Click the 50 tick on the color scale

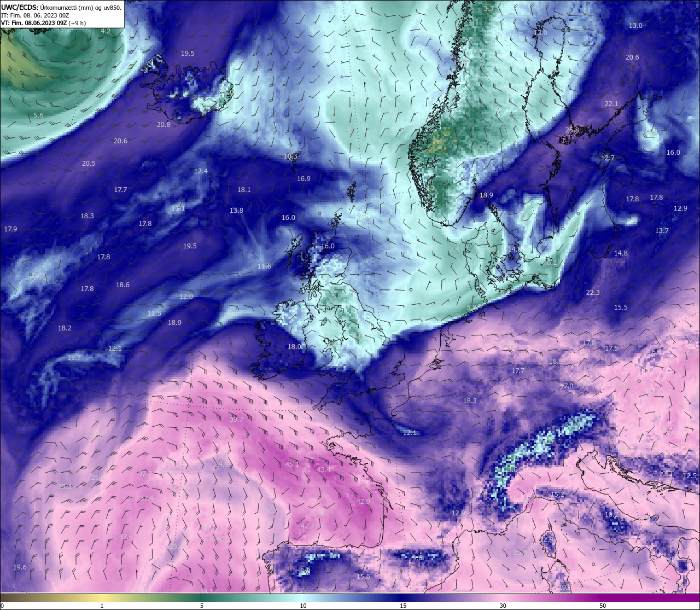click(603, 606)
